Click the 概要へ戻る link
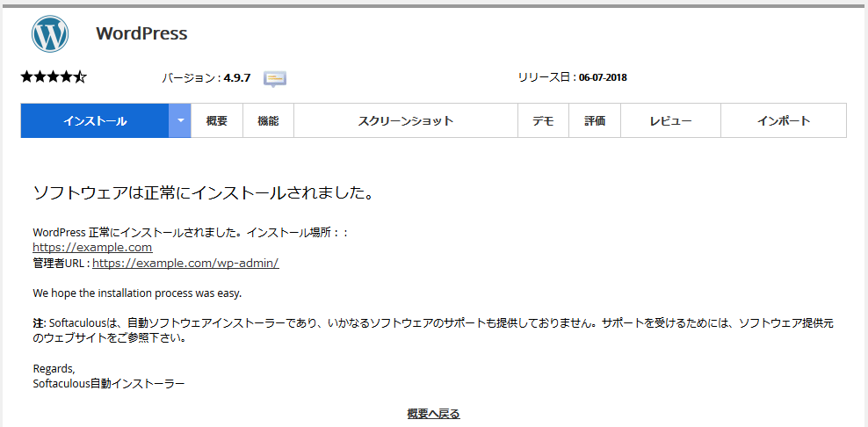Screen dimensions: 868x427 (x=433, y=414)
